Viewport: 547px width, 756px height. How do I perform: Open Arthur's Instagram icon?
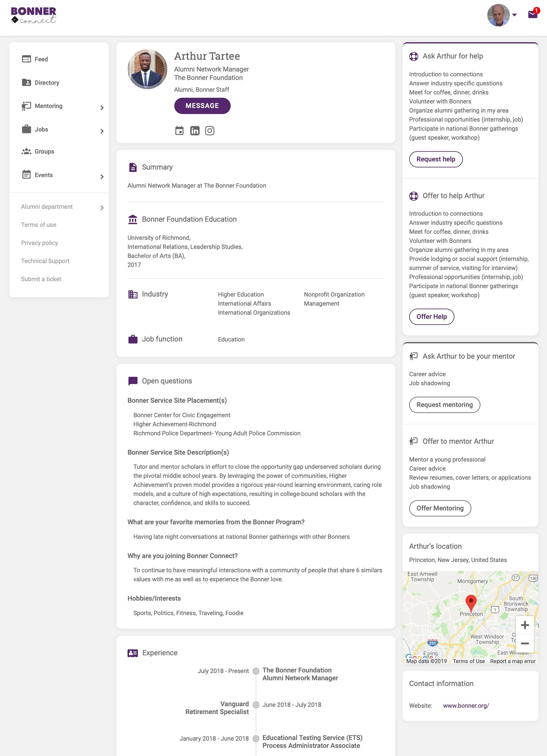pos(210,131)
